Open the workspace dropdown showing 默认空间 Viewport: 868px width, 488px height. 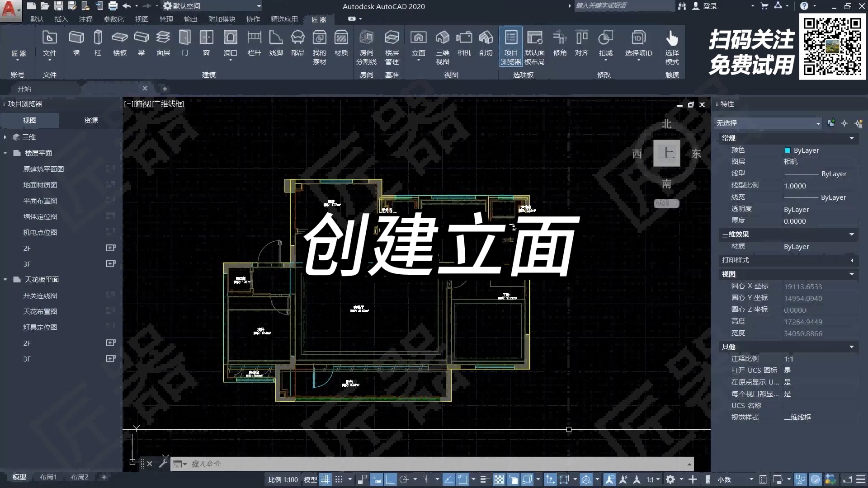(x=259, y=6)
